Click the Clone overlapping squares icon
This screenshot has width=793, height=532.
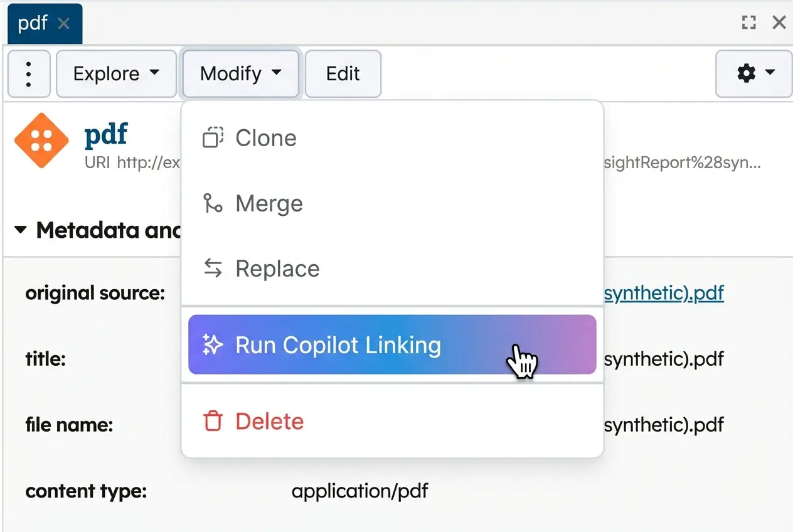click(213, 137)
